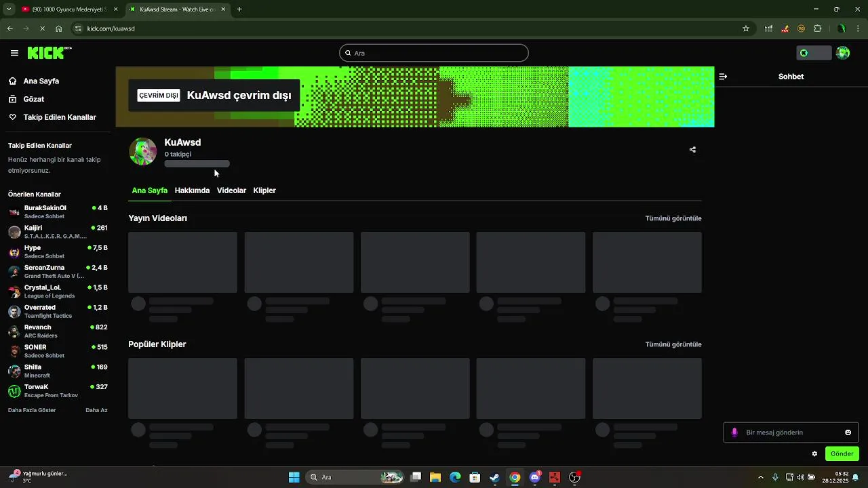Click the KICK logo

(50, 53)
